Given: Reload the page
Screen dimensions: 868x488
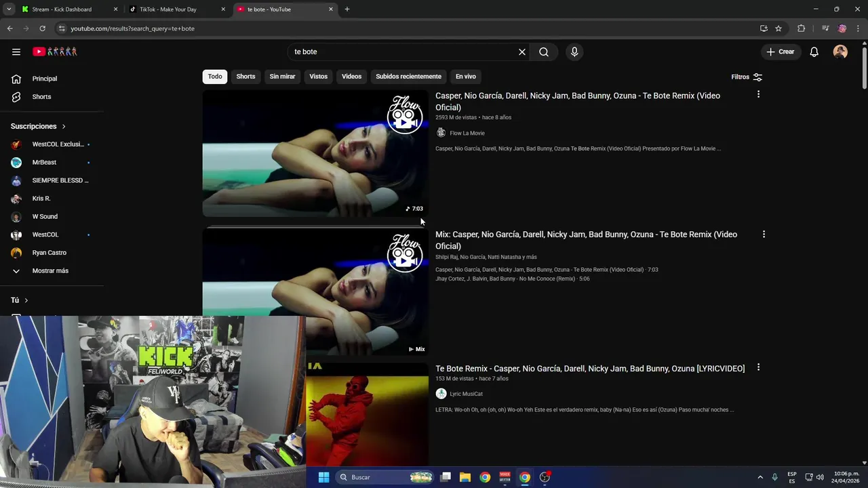Looking at the screenshot, I should 42,28.
